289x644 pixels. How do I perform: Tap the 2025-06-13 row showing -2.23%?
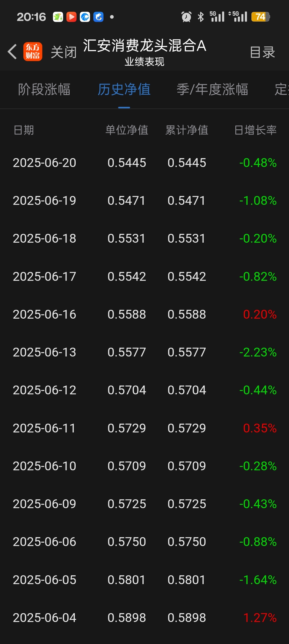pos(144,352)
